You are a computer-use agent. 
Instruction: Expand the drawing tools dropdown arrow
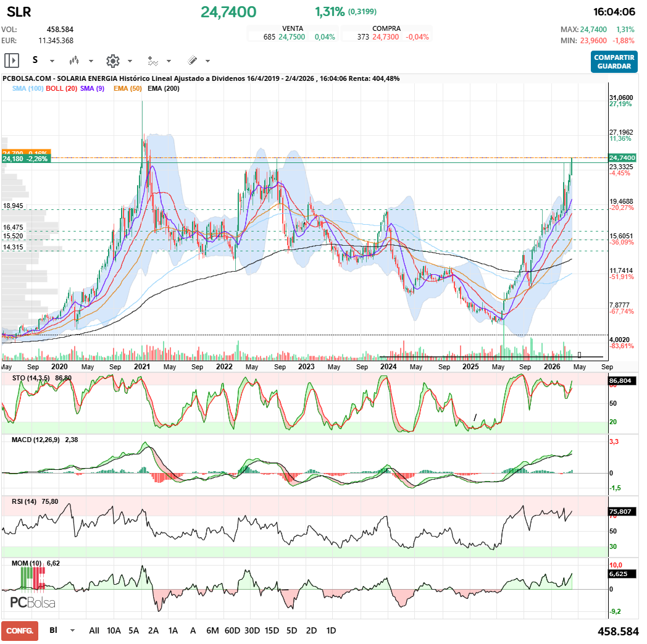(x=207, y=61)
